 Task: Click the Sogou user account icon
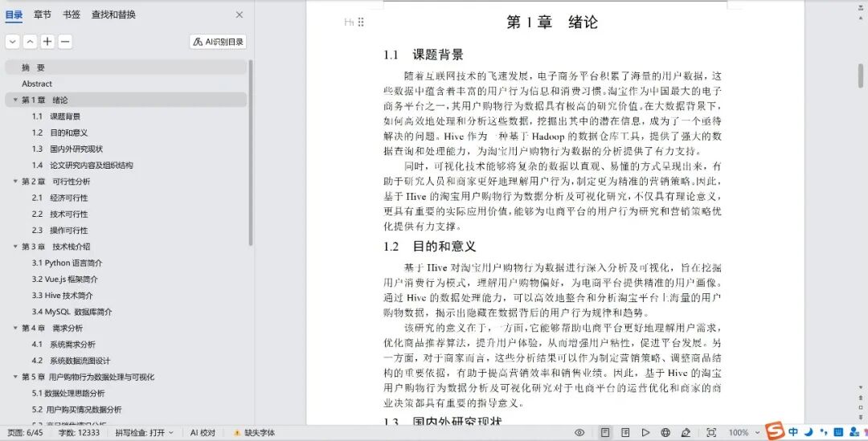[x=854, y=431]
